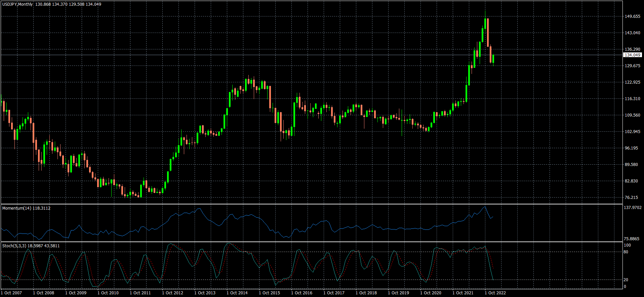Click the 76.215 price axis label
Screen dimensions: 644x297
[632, 198]
